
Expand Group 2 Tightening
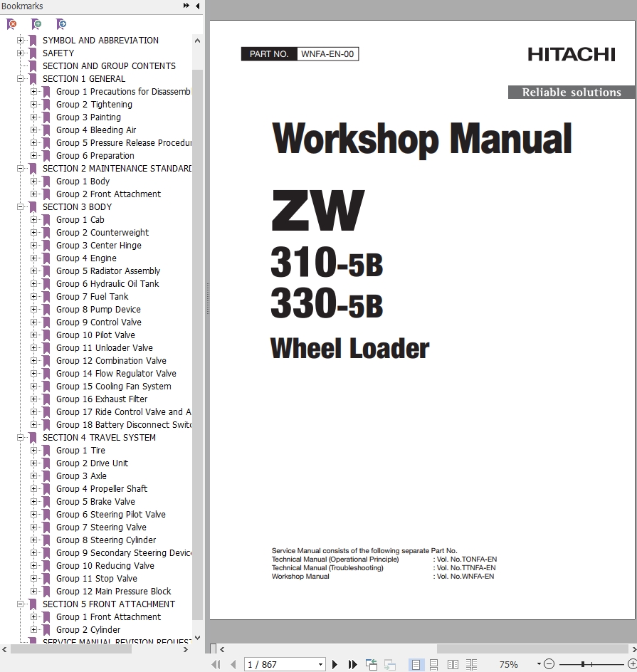[34, 105]
